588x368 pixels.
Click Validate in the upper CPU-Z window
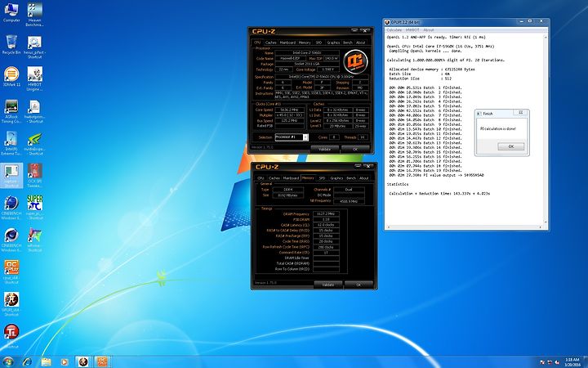(325, 149)
